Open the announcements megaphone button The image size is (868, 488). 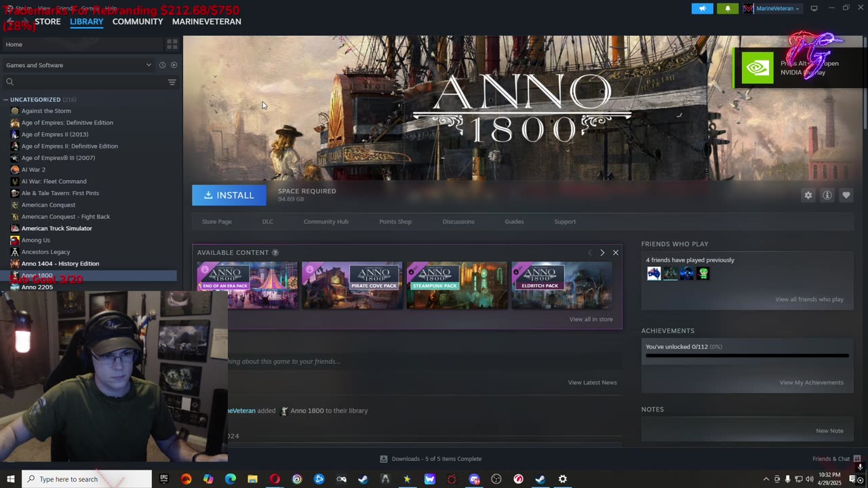702,8
